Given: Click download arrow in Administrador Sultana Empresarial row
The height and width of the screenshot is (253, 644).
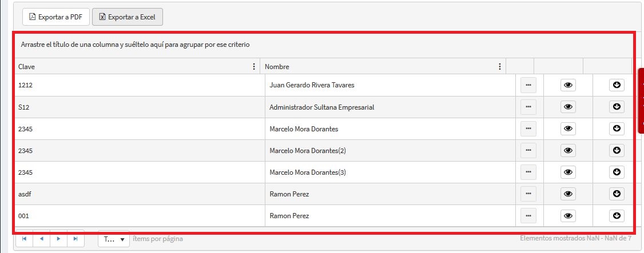Looking at the screenshot, I should click(x=617, y=107).
